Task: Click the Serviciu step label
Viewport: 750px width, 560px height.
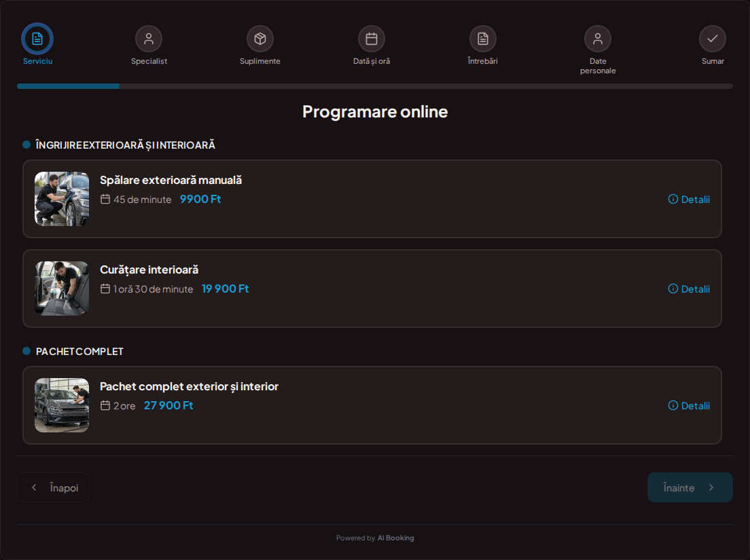Action: (x=38, y=61)
